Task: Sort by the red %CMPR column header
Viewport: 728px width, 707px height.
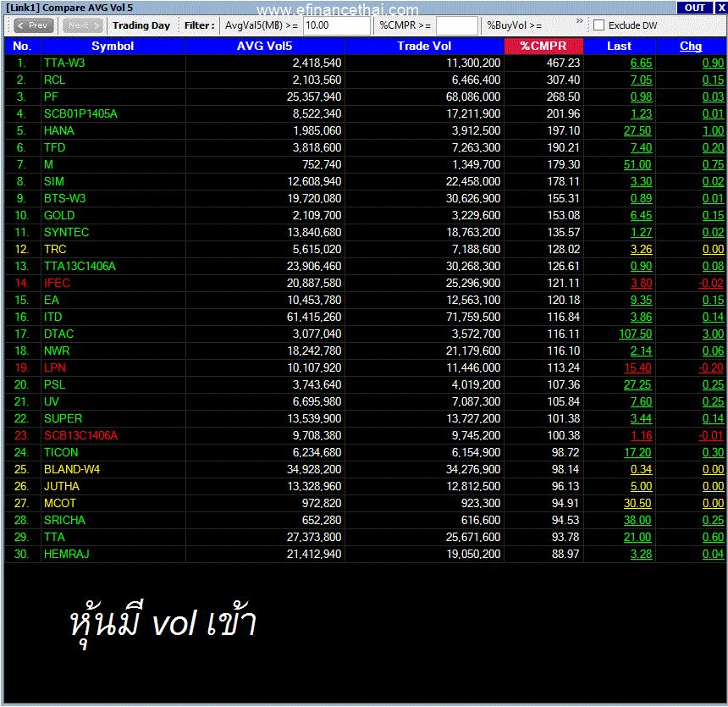Action: [x=543, y=46]
